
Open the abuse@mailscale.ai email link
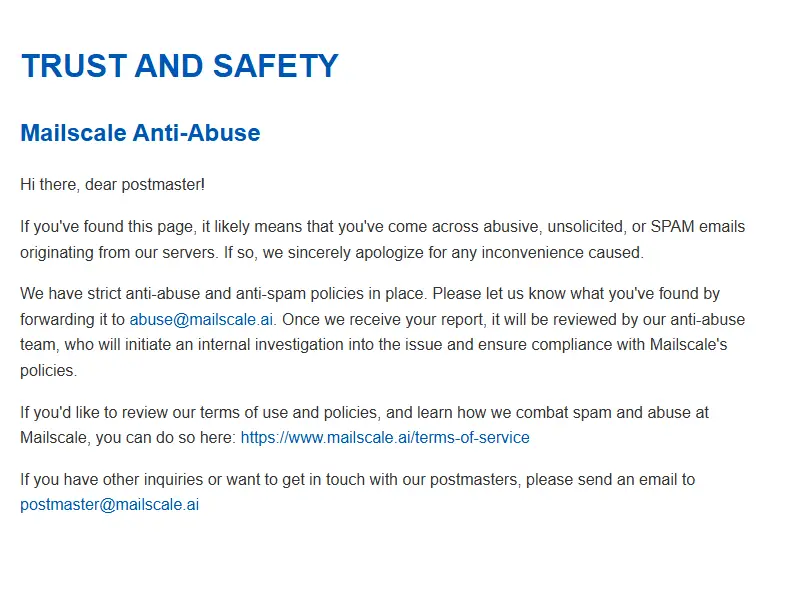click(x=201, y=319)
